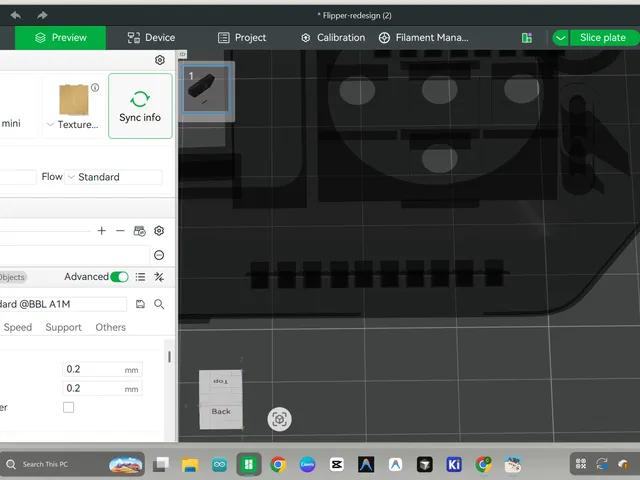Click the Bambu Studio taskbar icon
Image resolution: width=640 pixels, height=480 pixels.
pyautogui.click(x=249, y=464)
